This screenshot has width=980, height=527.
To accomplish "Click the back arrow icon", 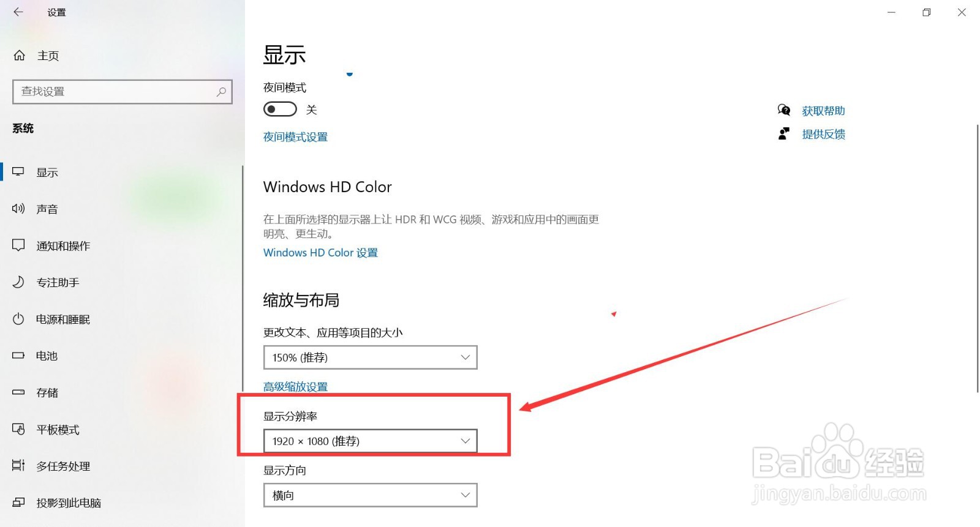I will pyautogui.click(x=18, y=12).
